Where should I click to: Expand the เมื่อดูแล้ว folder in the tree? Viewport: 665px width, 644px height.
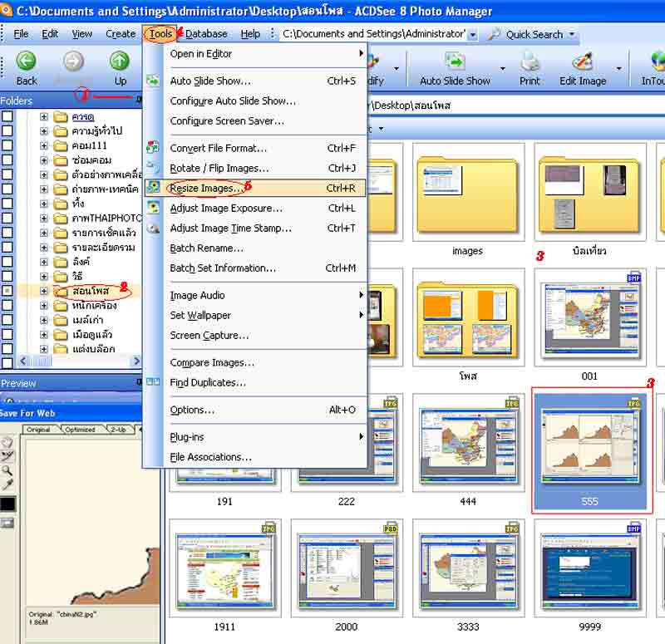tap(44, 335)
